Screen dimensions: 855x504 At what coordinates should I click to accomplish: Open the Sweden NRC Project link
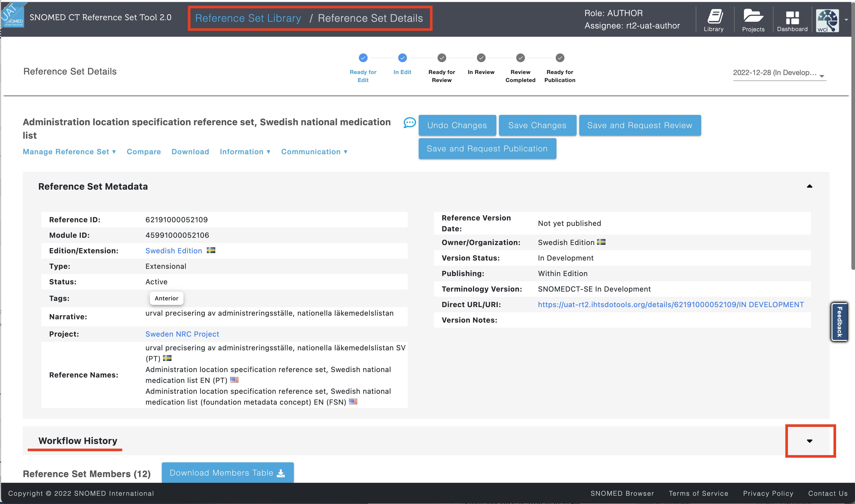(182, 334)
